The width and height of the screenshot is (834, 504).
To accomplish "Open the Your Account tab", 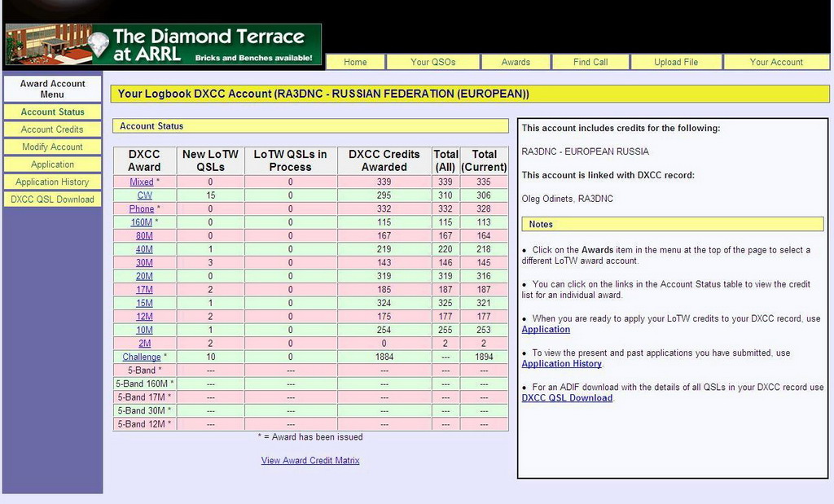I will [x=776, y=62].
